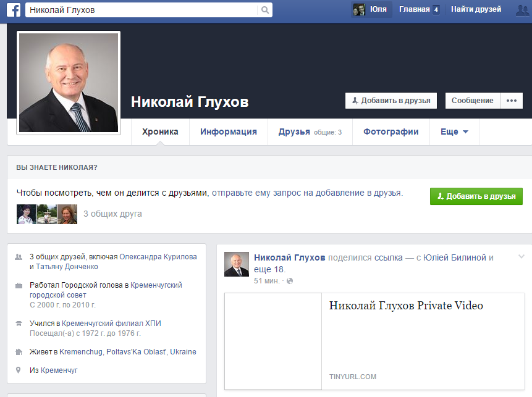Click the third mutual friend thumbnail
The width and height of the screenshot is (532, 397).
click(x=67, y=214)
